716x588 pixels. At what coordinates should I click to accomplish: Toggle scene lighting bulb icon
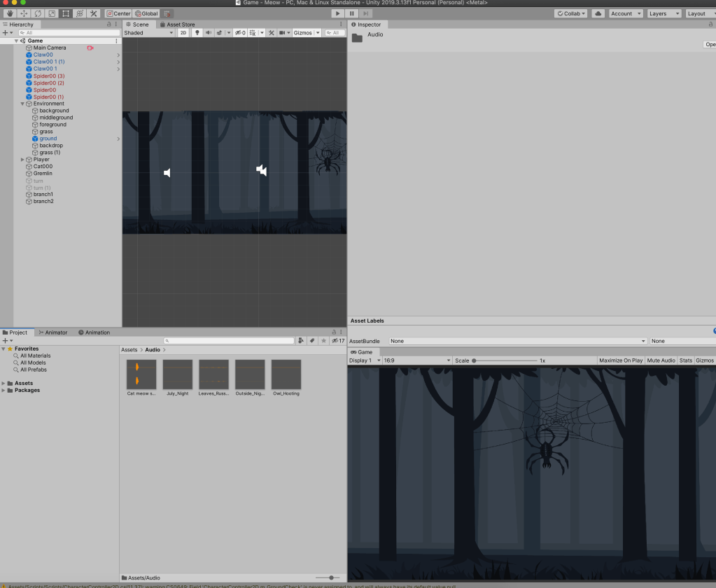coord(197,33)
